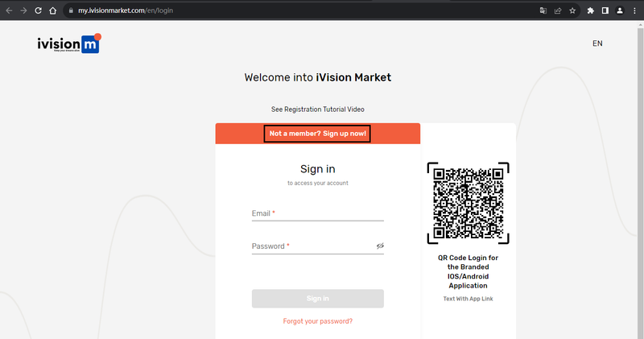Viewport: 644px width, 339px height.
Task: Open the browser home page icon
Action: click(52, 10)
